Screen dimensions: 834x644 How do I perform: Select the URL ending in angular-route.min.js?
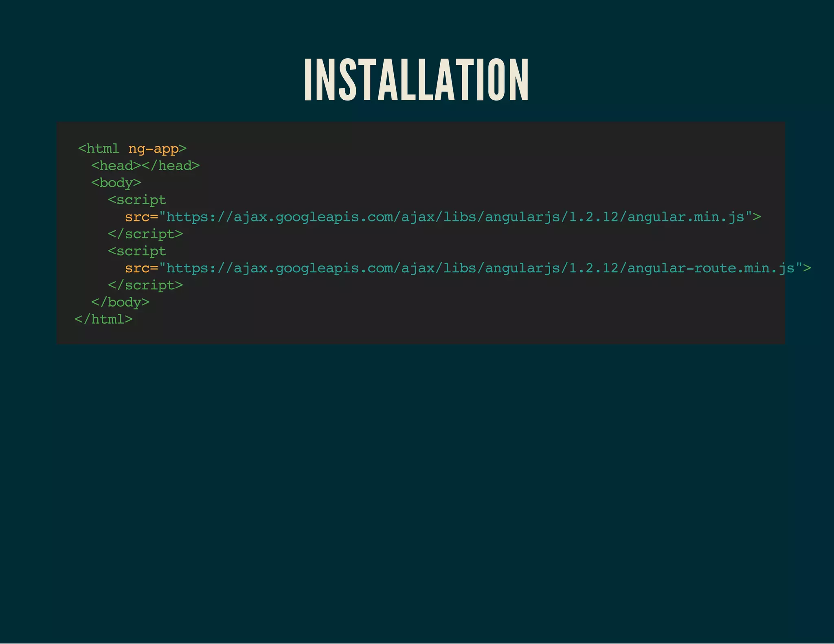click(x=481, y=268)
